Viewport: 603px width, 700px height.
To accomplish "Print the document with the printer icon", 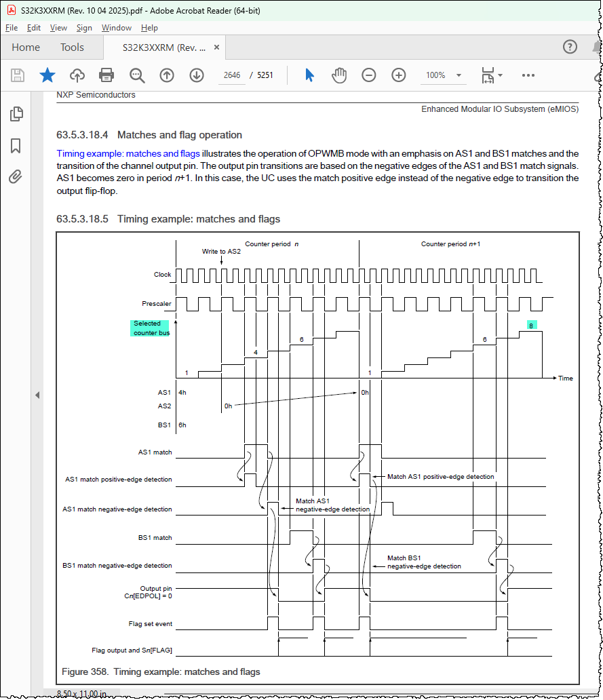I will (106, 75).
